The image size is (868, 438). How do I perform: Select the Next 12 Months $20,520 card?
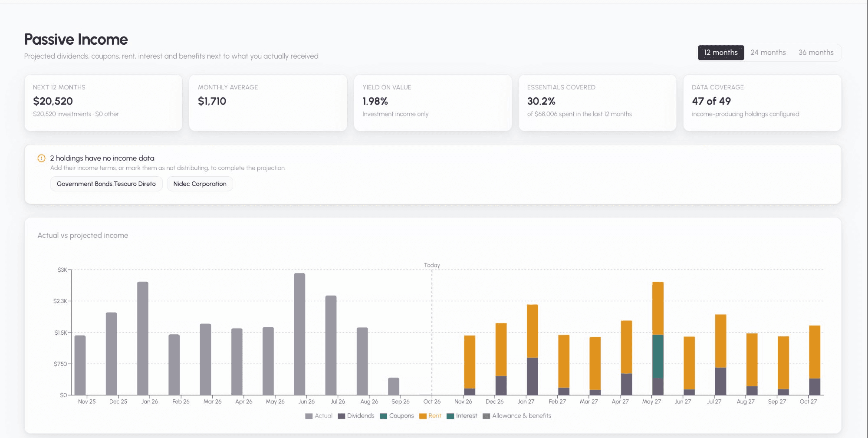(103, 103)
